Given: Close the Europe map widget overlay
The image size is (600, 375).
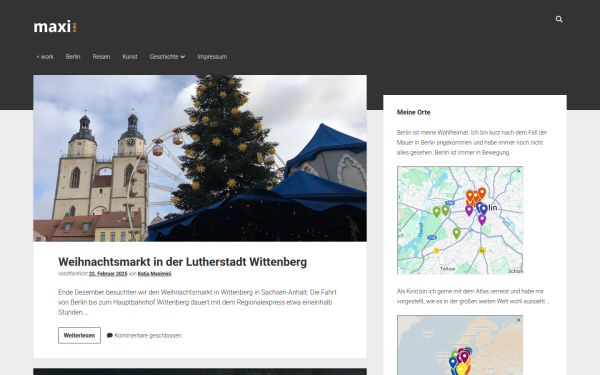Looking at the screenshot, I should [518, 320].
